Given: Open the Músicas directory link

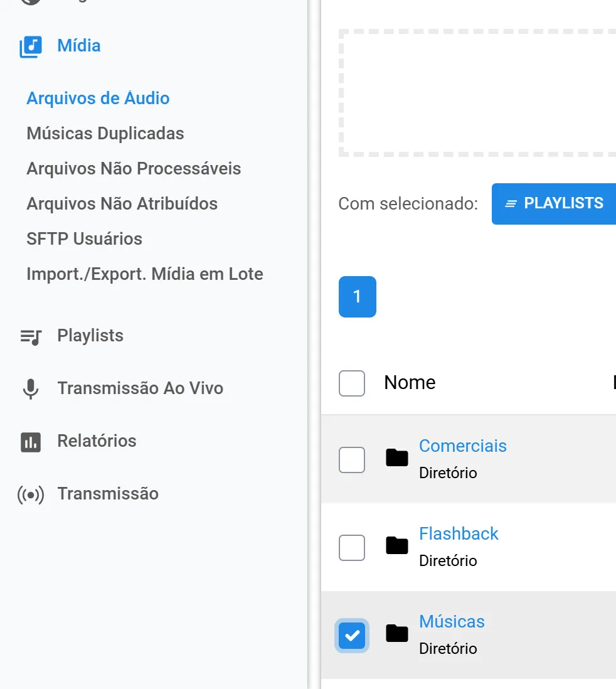Looking at the screenshot, I should (x=452, y=621).
